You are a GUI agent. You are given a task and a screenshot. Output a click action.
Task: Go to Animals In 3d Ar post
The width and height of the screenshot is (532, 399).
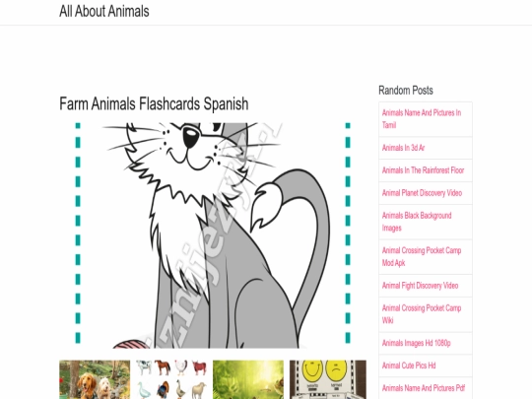point(403,148)
